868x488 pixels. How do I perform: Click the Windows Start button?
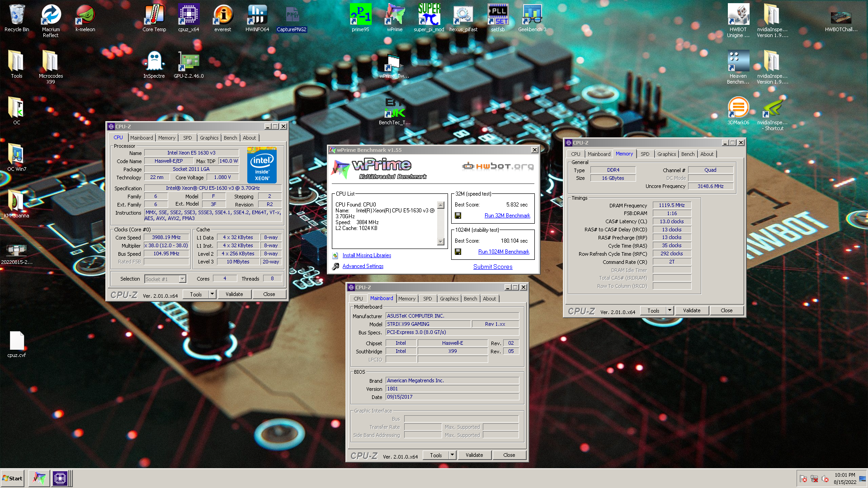(12, 479)
